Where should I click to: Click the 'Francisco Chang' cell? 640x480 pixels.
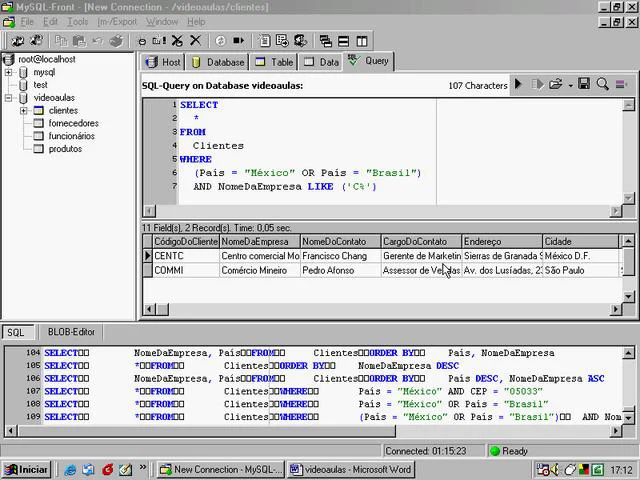340,256
